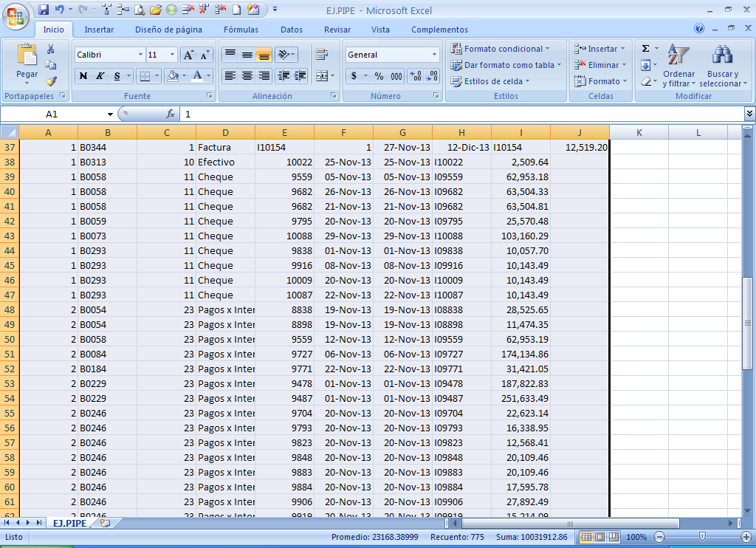Image resolution: width=756 pixels, height=548 pixels.
Task: Adjust the zoom slider handle
Action: [x=702, y=537]
